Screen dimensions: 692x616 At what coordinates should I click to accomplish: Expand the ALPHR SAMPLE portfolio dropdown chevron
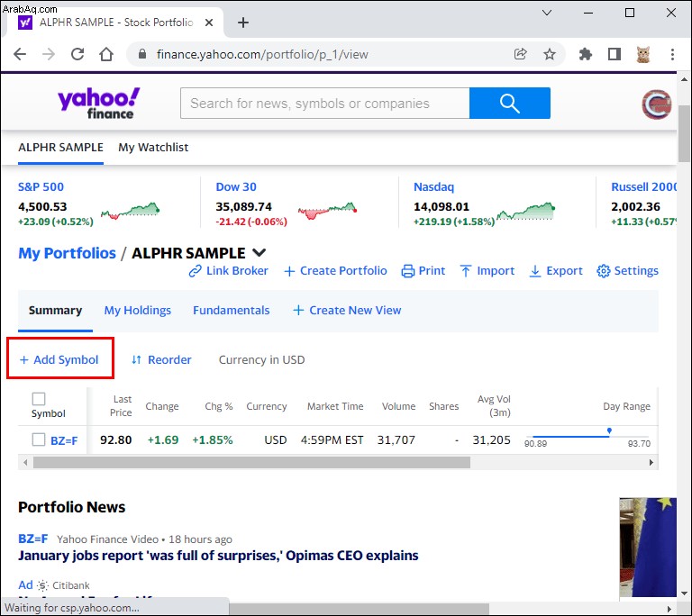[259, 253]
